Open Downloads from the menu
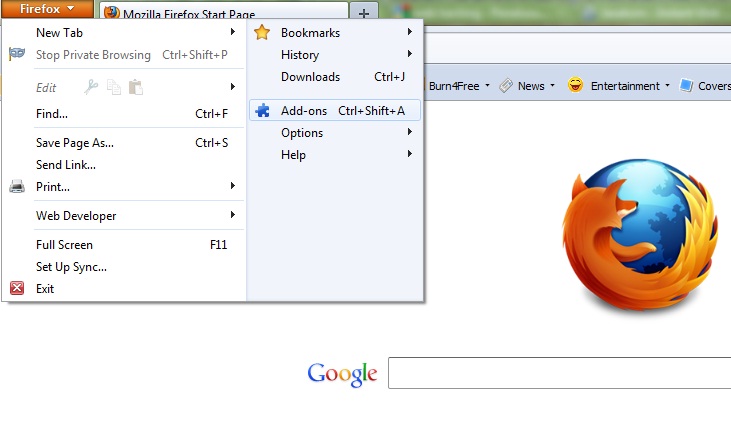Image resolution: width=731 pixels, height=425 pixels. pyautogui.click(x=335, y=76)
